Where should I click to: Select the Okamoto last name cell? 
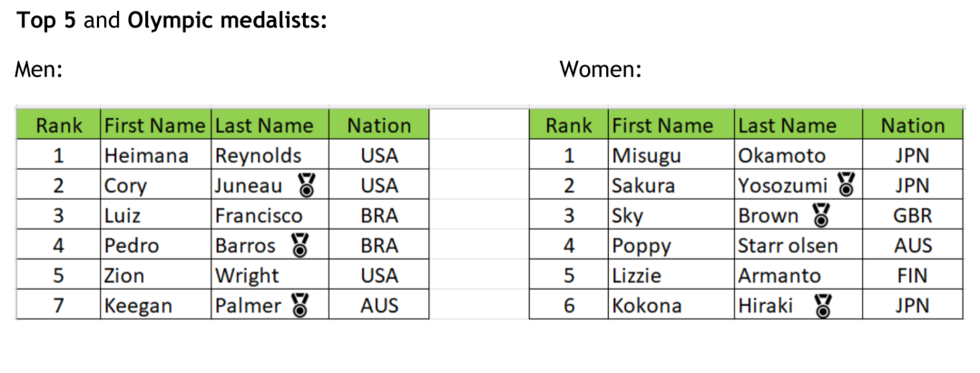pos(799,155)
